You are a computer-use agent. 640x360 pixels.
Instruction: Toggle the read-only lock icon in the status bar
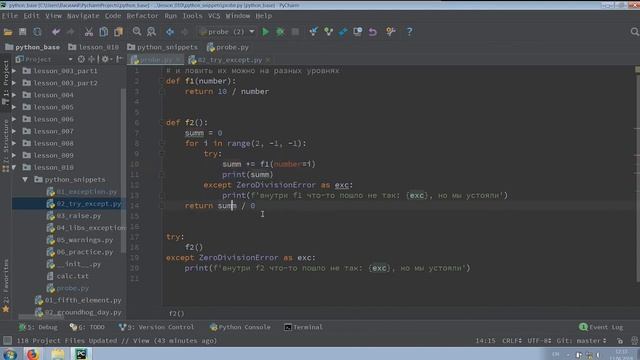[620, 340]
